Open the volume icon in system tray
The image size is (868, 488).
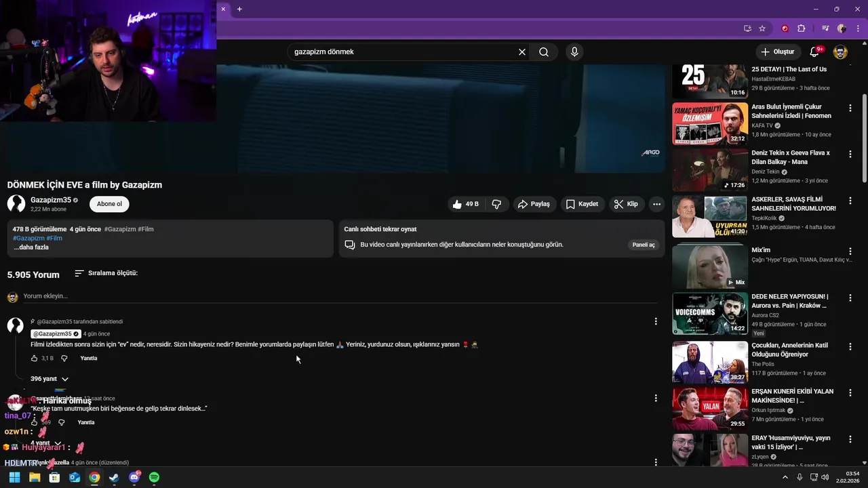coord(825,477)
